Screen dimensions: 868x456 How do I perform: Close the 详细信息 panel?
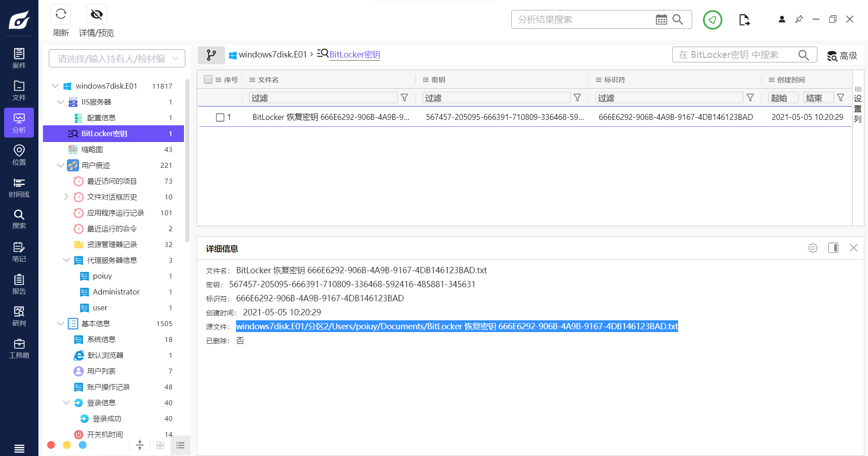click(x=854, y=248)
